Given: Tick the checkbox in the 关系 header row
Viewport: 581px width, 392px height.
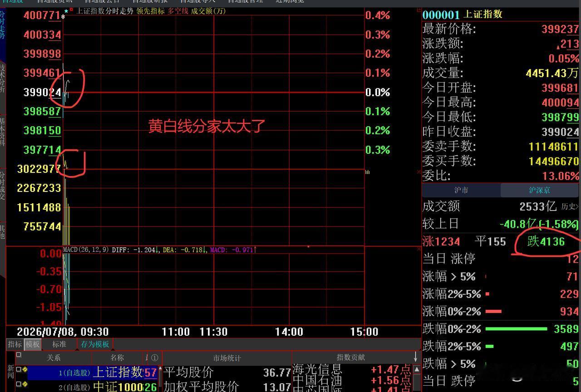Looking at the screenshot, I should point(19,355).
